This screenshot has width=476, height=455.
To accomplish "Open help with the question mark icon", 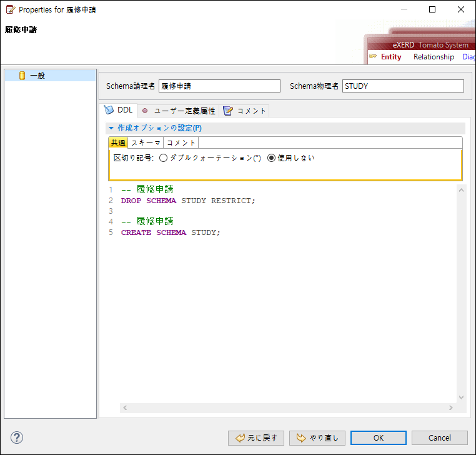I will (17, 437).
